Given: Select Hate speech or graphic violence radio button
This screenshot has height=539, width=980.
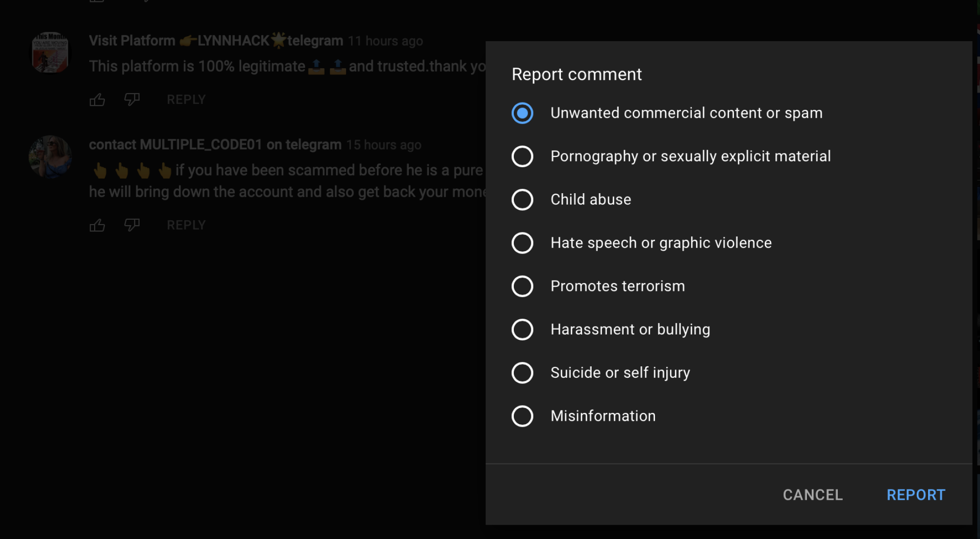Looking at the screenshot, I should (522, 242).
